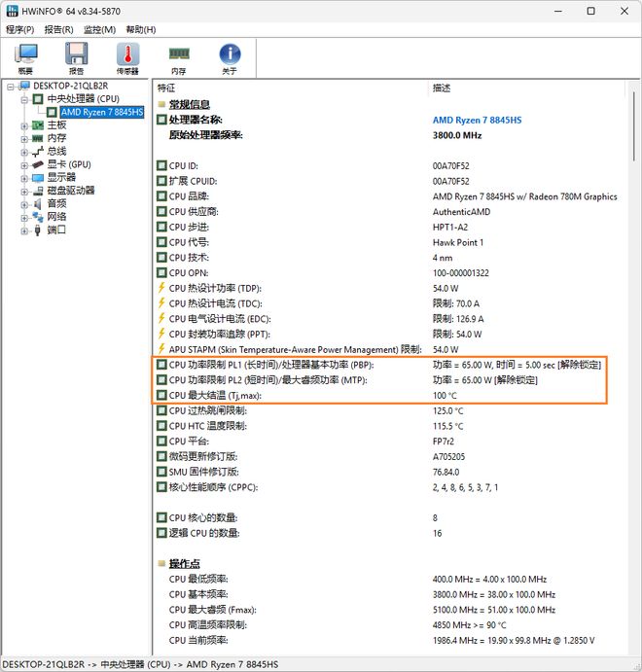Click the 常规信息 section folder icon
Image resolution: width=642 pixels, height=672 pixels.
coord(161,104)
